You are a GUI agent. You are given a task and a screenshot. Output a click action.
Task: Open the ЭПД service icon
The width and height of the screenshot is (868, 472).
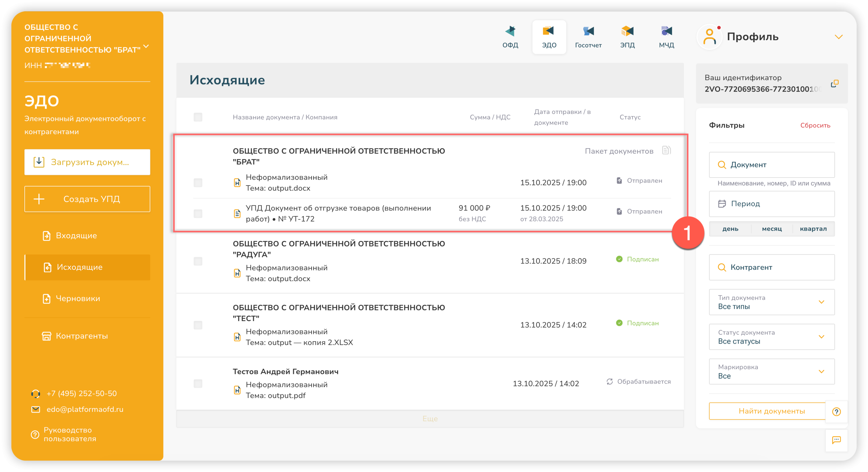click(x=627, y=36)
